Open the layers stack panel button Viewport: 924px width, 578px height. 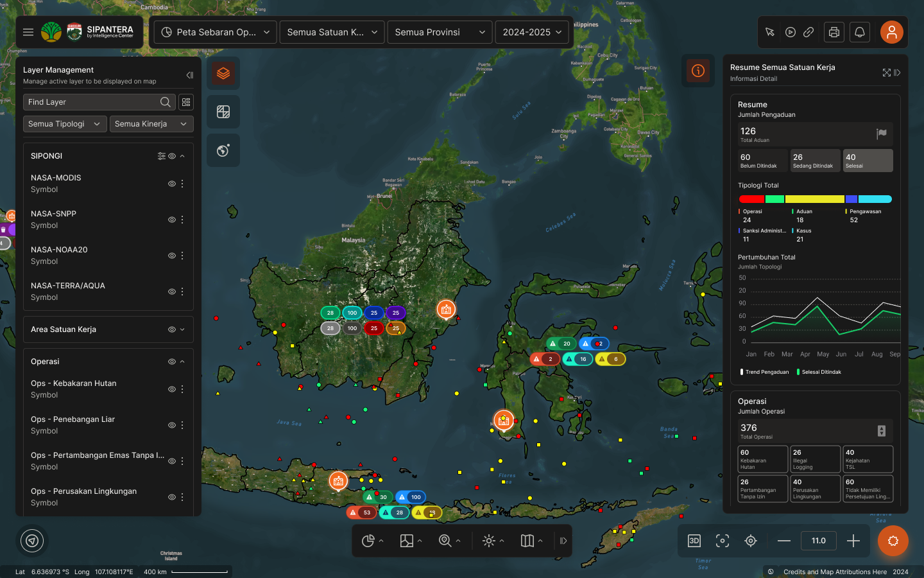[x=223, y=73]
